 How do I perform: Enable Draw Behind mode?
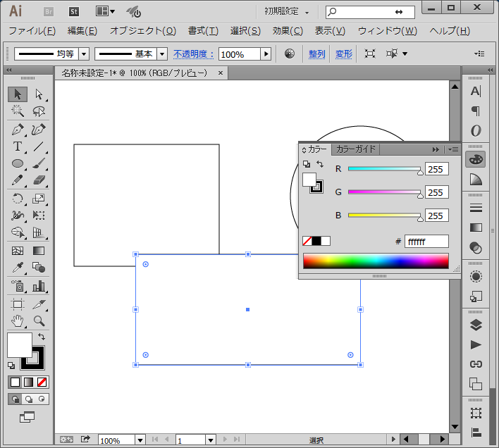pyautogui.click(x=29, y=399)
